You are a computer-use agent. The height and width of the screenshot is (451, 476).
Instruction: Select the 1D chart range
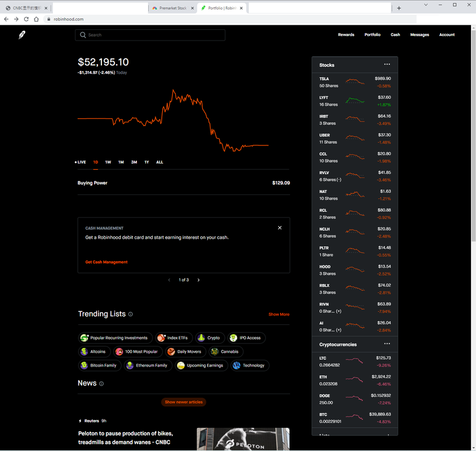(96, 162)
